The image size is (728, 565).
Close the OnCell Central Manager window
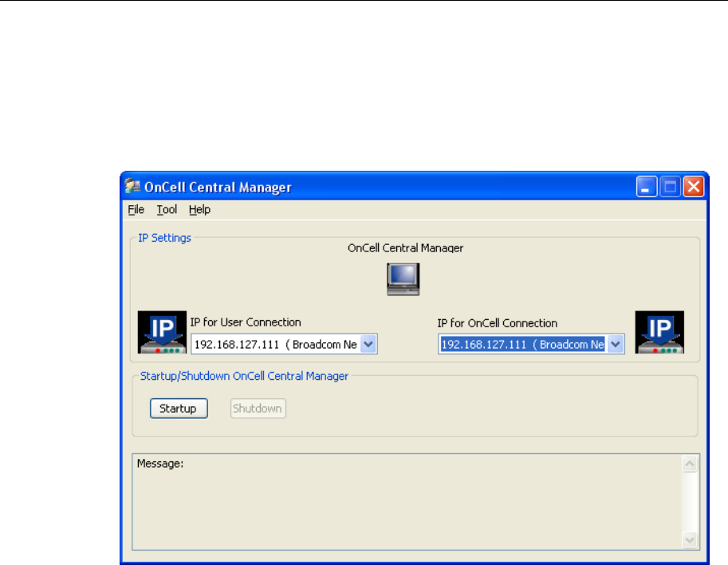(694, 187)
